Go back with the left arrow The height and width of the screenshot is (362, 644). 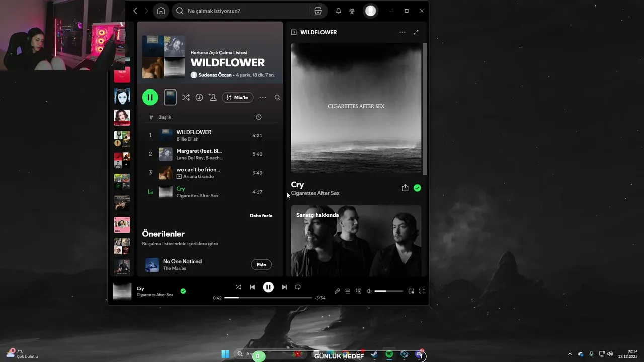135,11
